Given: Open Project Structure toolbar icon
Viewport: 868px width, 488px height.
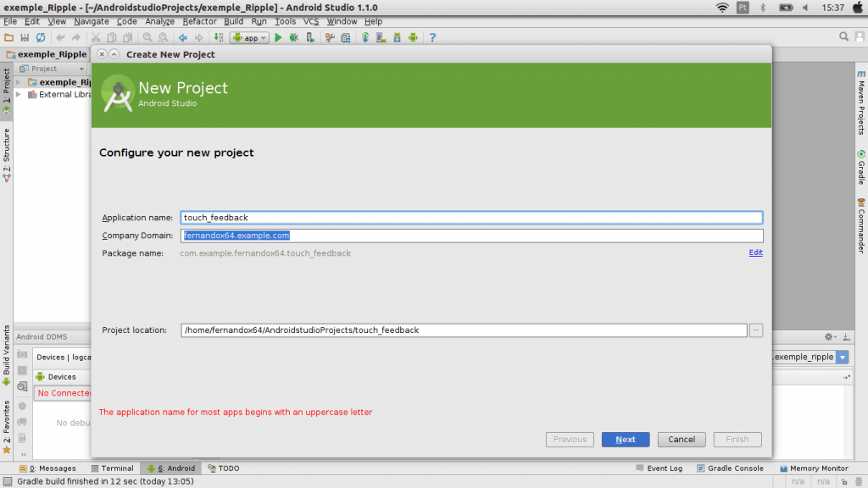Looking at the screenshot, I should point(346,37).
